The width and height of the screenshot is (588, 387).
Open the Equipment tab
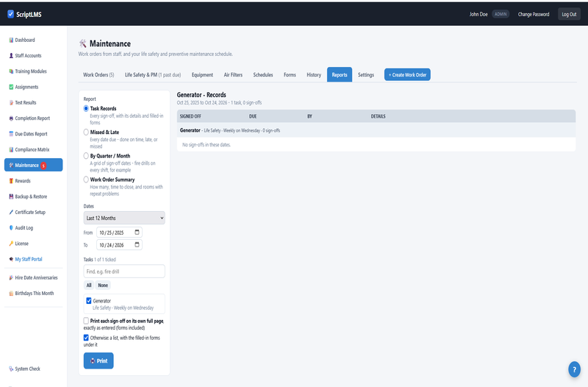[202, 75]
